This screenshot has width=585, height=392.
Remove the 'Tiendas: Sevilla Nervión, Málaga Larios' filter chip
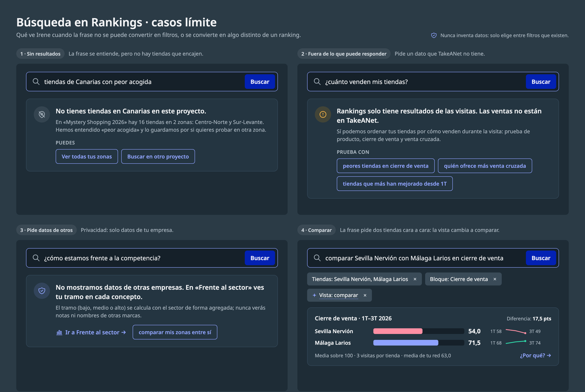tap(415, 279)
